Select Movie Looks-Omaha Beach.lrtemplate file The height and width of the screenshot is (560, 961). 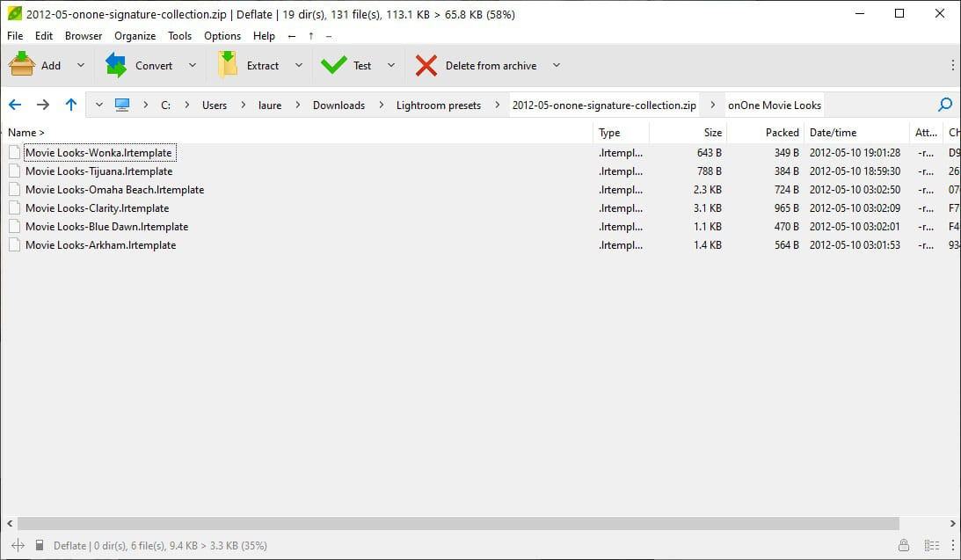(x=114, y=190)
